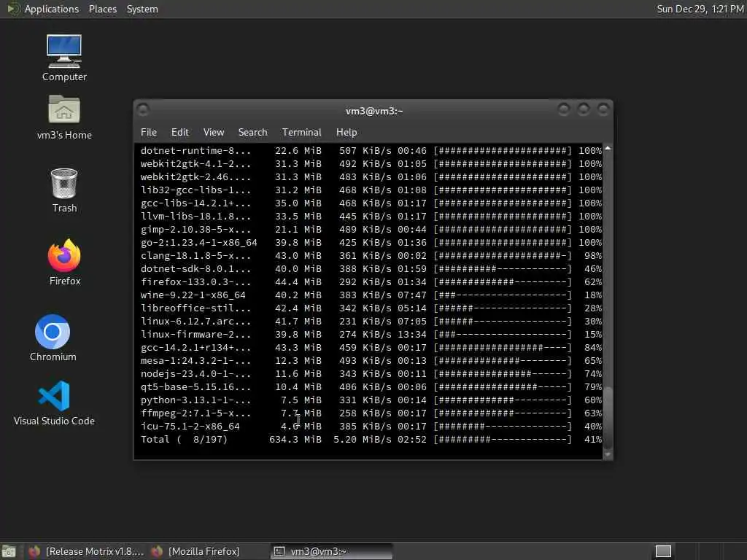Click the libreoffice-stil line
The height and width of the screenshot is (560, 747).
pos(371,308)
